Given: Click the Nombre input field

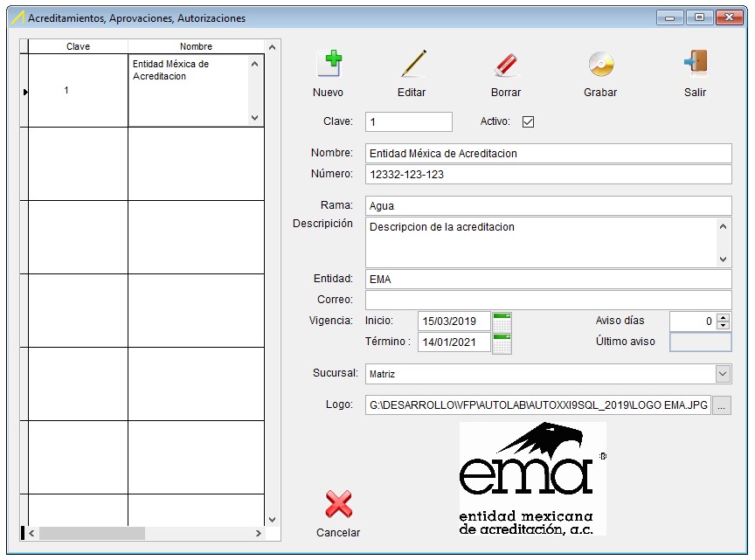Looking at the screenshot, I should coord(549,153).
